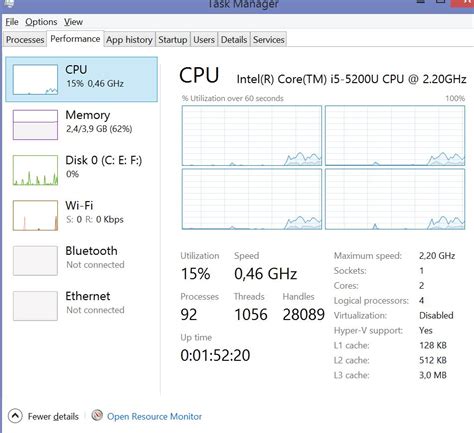
Task: Switch to the Startup tab
Action: point(173,40)
